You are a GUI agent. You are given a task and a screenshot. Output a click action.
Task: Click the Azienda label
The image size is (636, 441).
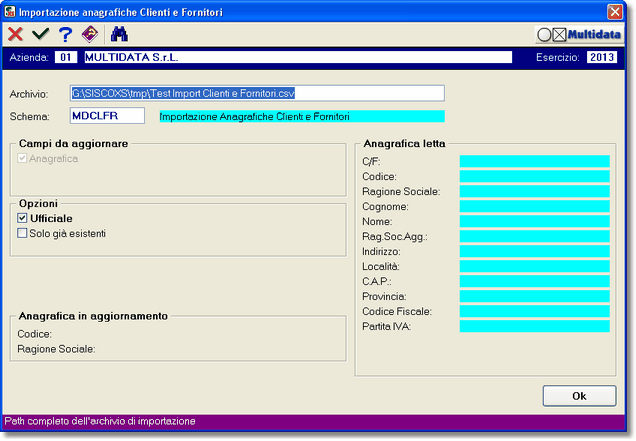point(29,57)
